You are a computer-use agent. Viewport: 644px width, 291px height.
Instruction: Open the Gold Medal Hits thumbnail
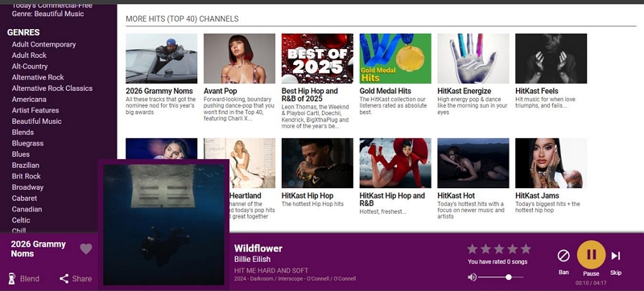coord(395,59)
